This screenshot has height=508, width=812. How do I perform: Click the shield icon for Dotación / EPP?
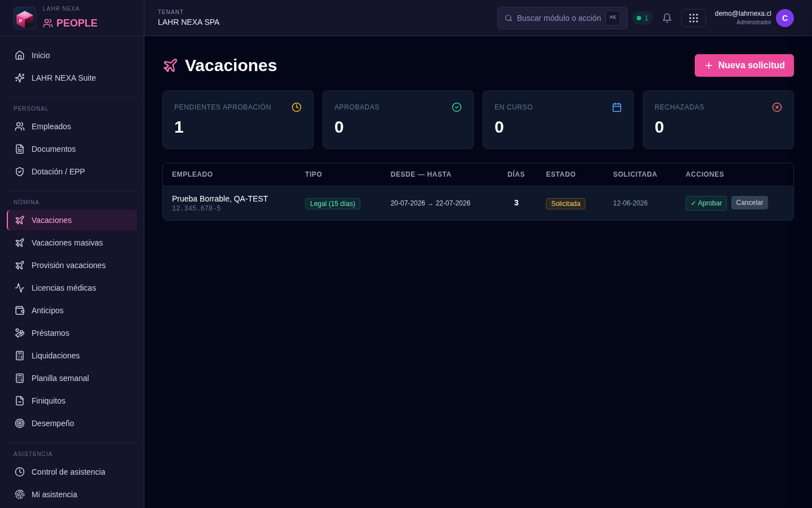point(20,172)
